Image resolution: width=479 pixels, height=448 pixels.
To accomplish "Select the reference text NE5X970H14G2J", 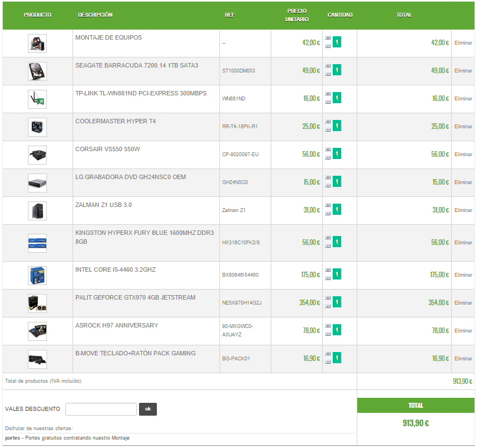I will (242, 303).
